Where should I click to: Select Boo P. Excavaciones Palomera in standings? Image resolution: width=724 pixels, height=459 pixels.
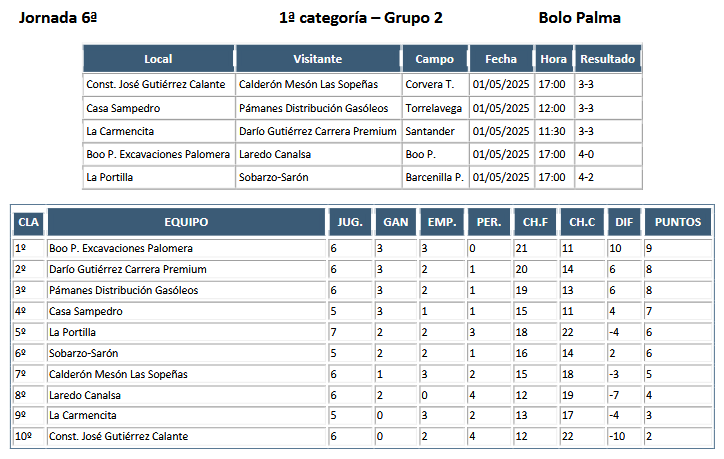point(121,248)
